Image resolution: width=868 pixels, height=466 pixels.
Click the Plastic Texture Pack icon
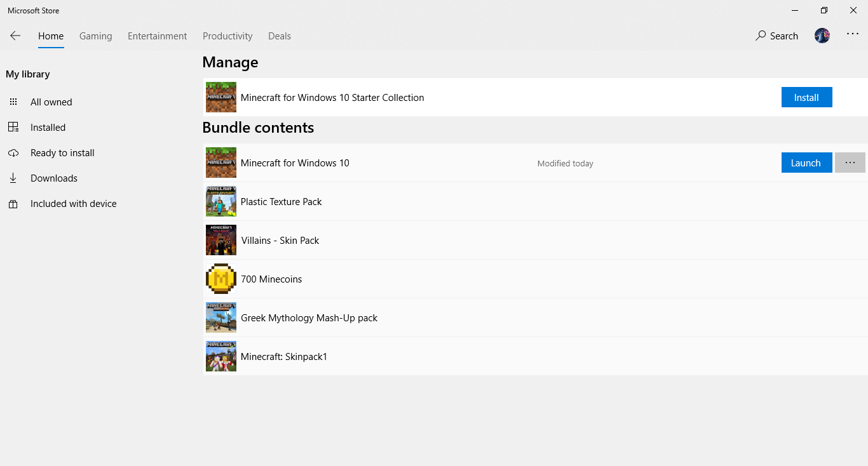(221, 201)
